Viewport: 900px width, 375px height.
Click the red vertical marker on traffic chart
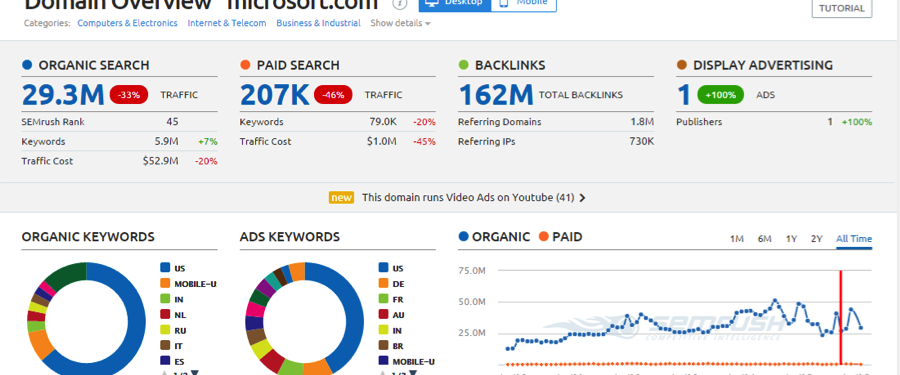coord(841,318)
